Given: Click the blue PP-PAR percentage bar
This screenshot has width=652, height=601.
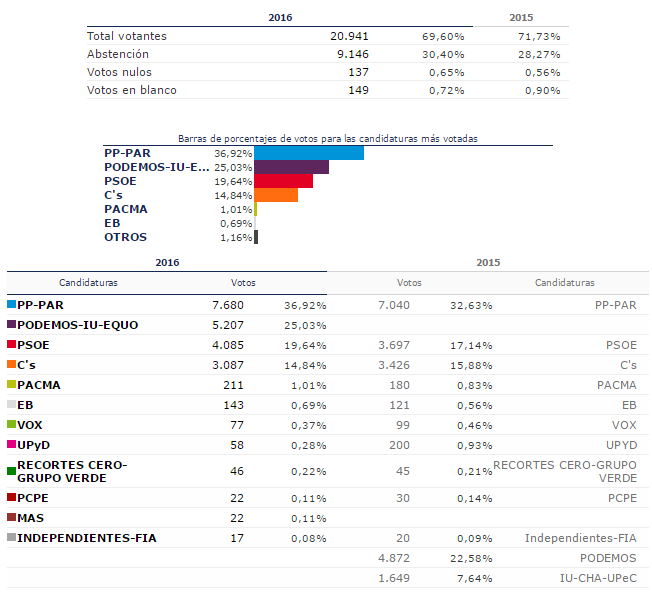Looking at the screenshot, I should tap(309, 153).
